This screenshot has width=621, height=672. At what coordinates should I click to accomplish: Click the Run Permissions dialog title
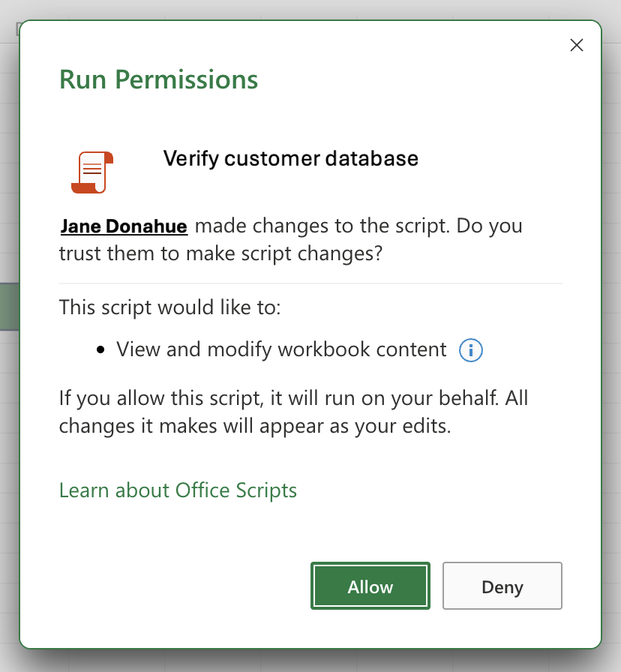coord(158,79)
